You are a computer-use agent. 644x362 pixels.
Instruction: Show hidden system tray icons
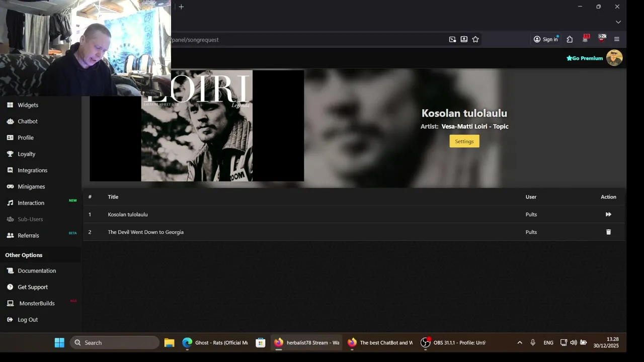click(x=520, y=342)
